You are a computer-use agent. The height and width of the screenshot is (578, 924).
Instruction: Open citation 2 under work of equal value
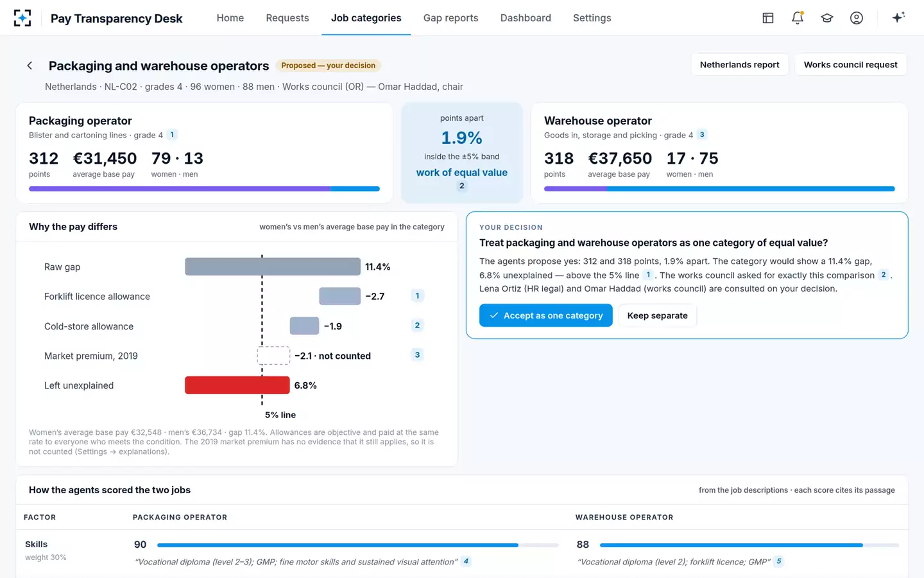461,186
